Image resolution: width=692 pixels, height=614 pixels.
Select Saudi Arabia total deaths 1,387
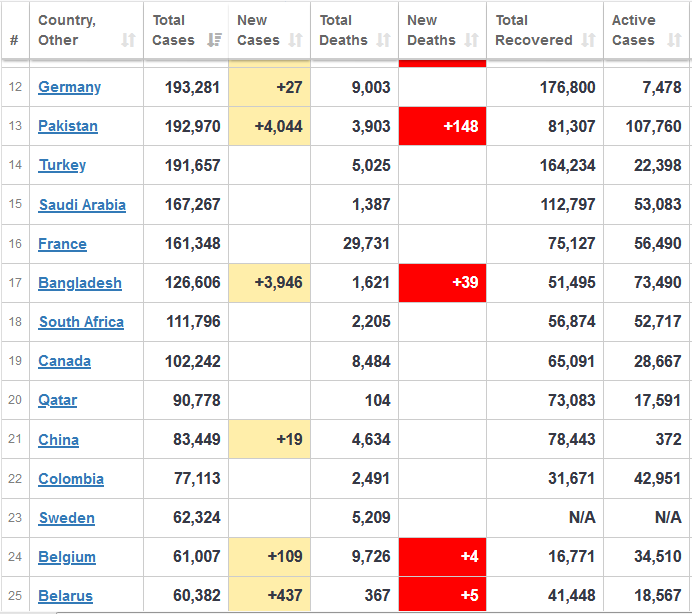pyautogui.click(x=371, y=204)
